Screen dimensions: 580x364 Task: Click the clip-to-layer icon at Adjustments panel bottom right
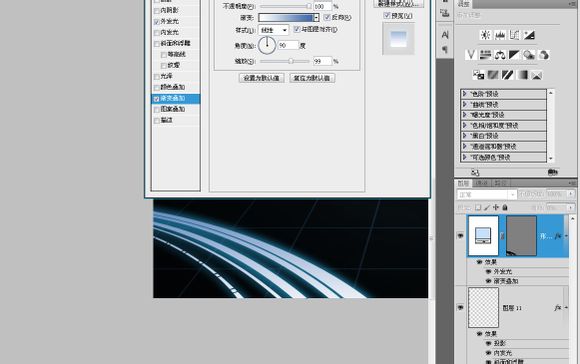point(552,172)
